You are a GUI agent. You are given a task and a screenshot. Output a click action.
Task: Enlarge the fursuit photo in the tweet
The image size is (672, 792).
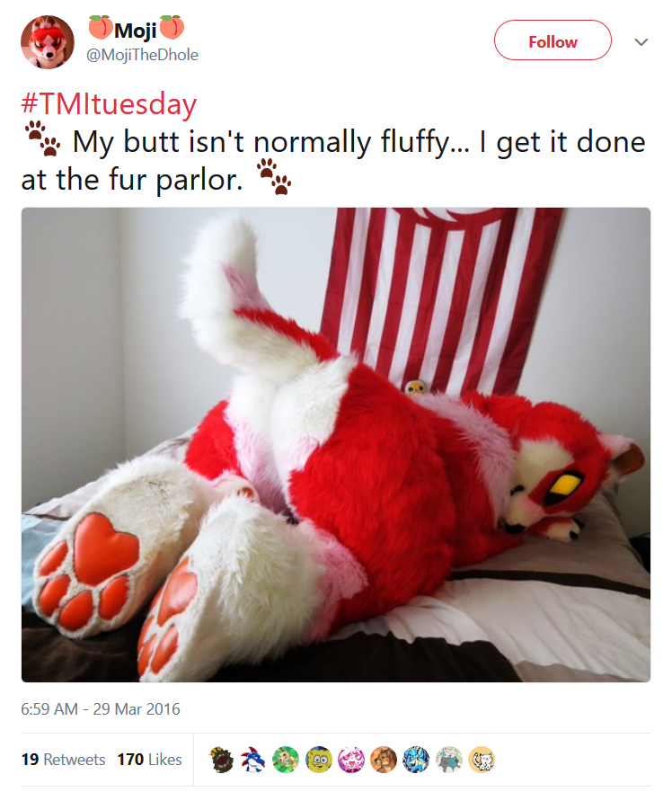click(336, 444)
